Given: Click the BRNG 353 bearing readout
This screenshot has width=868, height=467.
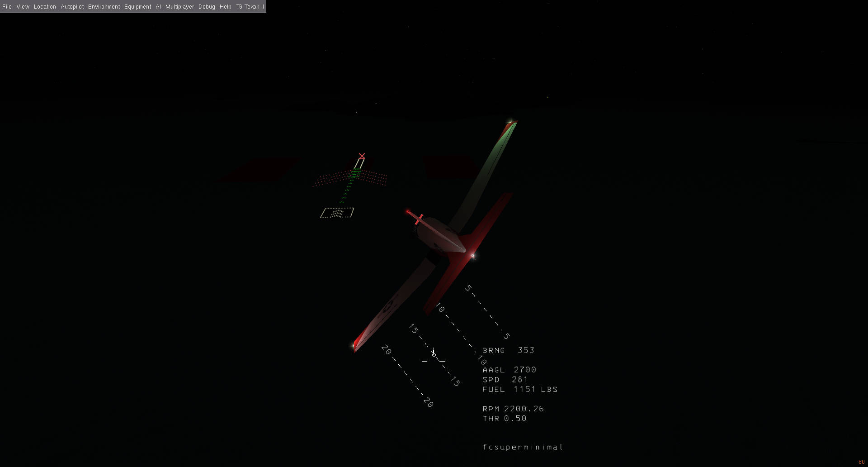Looking at the screenshot, I should point(508,350).
